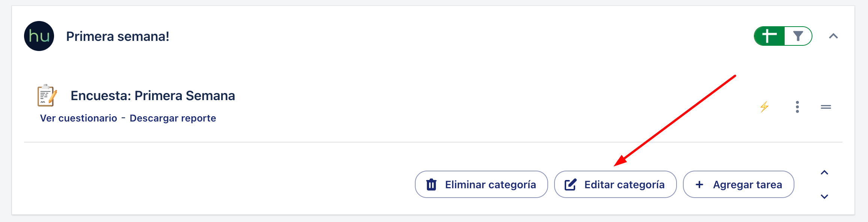The image size is (868, 222).
Task: Click the trash can icon
Action: (x=431, y=184)
